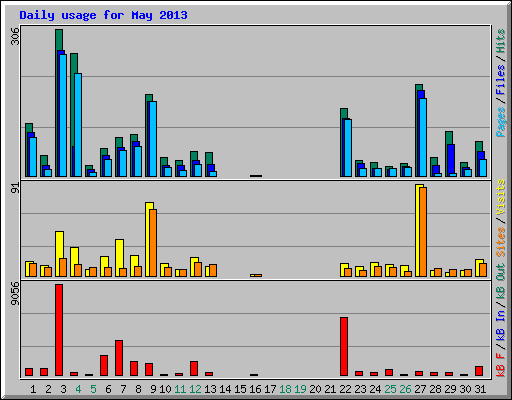Select the green hits bar top for day 29
Viewport: 512px width, 400px height.
449,138
